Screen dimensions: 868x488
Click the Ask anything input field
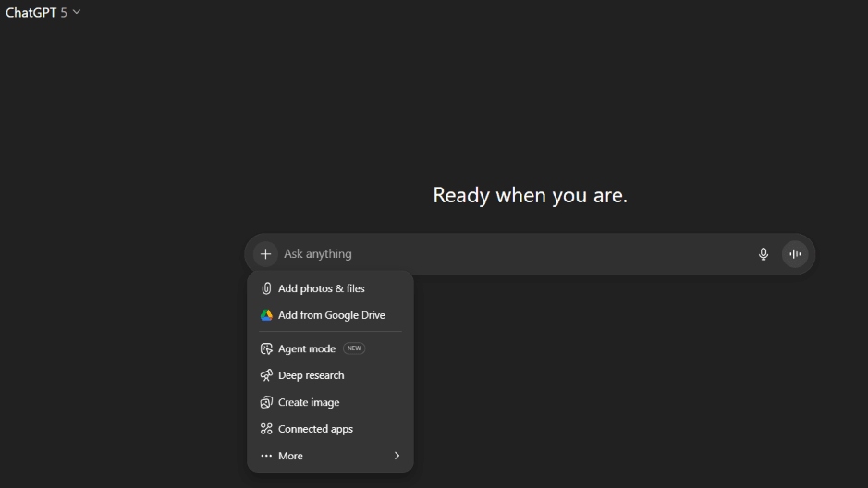pyautogui.click(x=515, y=254)
